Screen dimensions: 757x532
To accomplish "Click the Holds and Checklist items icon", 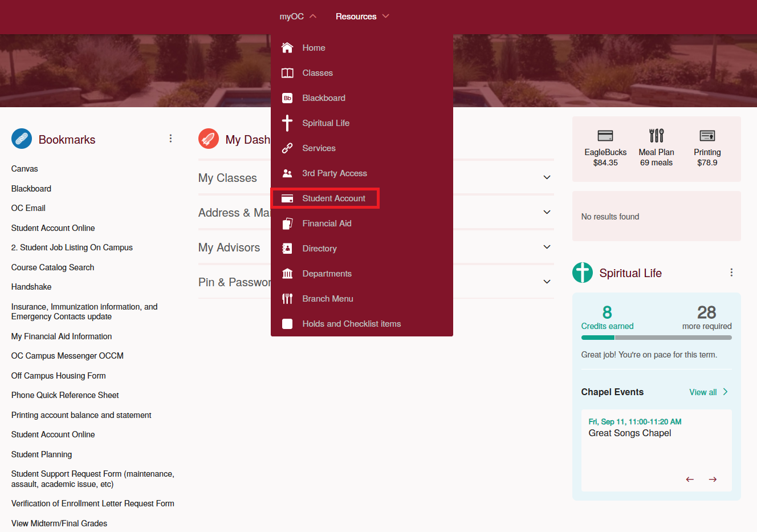I will (x=287, y=324).
